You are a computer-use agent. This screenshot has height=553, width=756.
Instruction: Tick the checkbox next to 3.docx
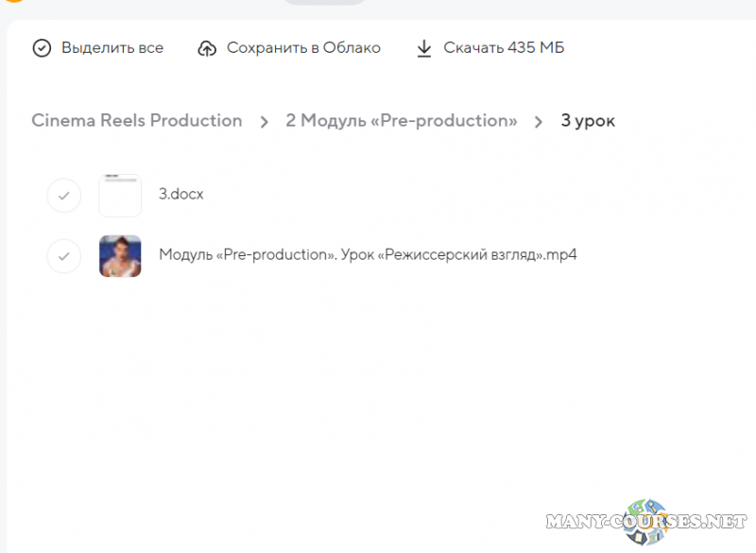(63, 196)
